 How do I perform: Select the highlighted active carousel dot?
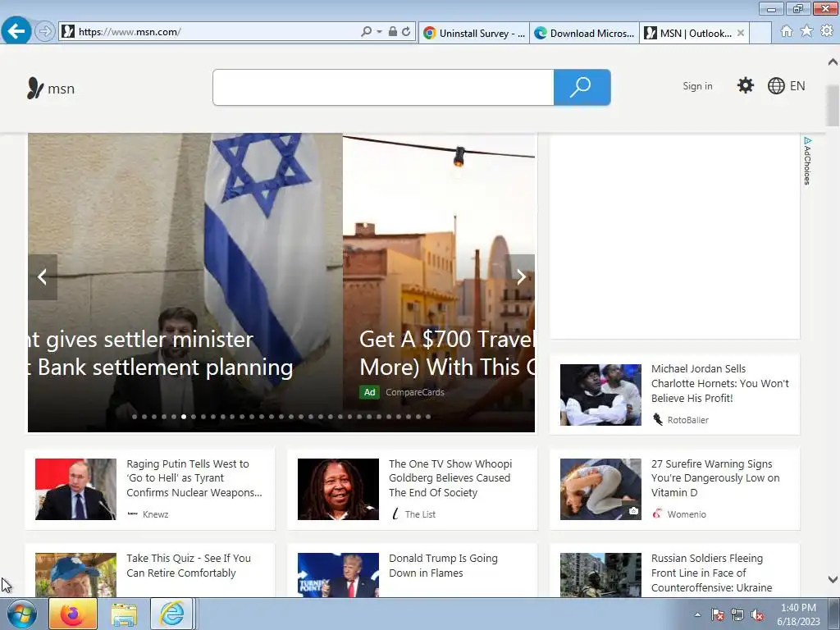click(184, 416)
